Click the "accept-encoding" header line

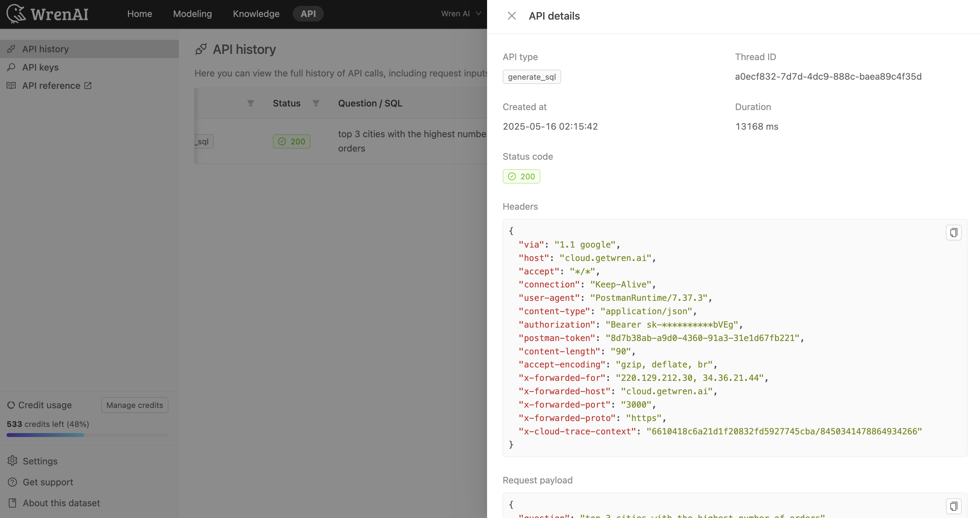coord(618,364)
